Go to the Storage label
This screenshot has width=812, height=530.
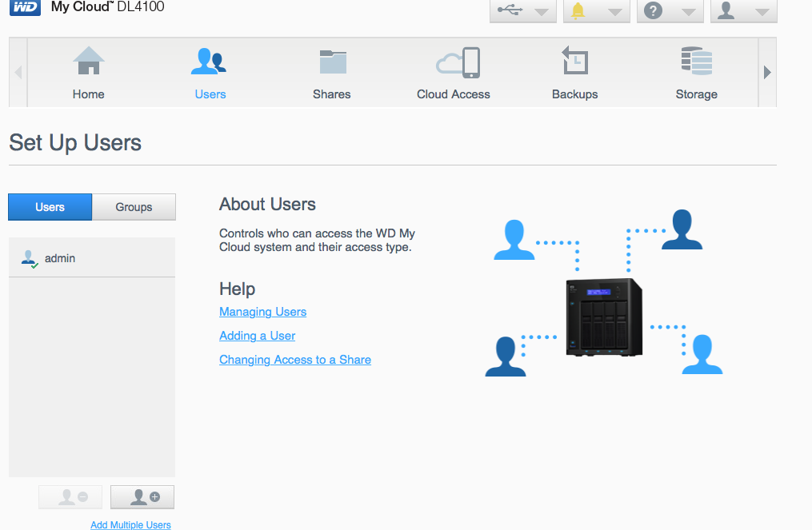point(697,94)
